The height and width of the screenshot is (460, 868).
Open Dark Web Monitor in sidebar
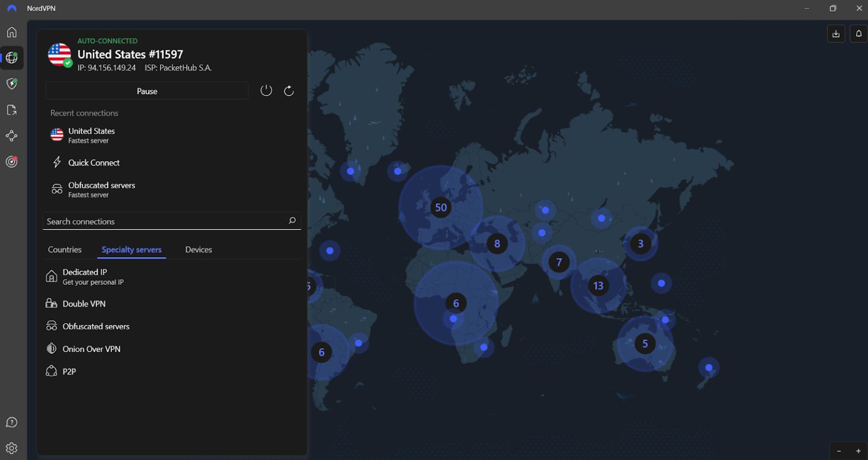pos(11,162)
